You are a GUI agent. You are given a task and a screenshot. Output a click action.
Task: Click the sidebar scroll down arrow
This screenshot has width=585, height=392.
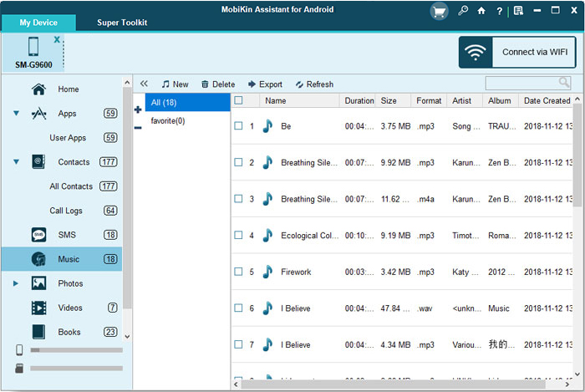pos(127,337)
